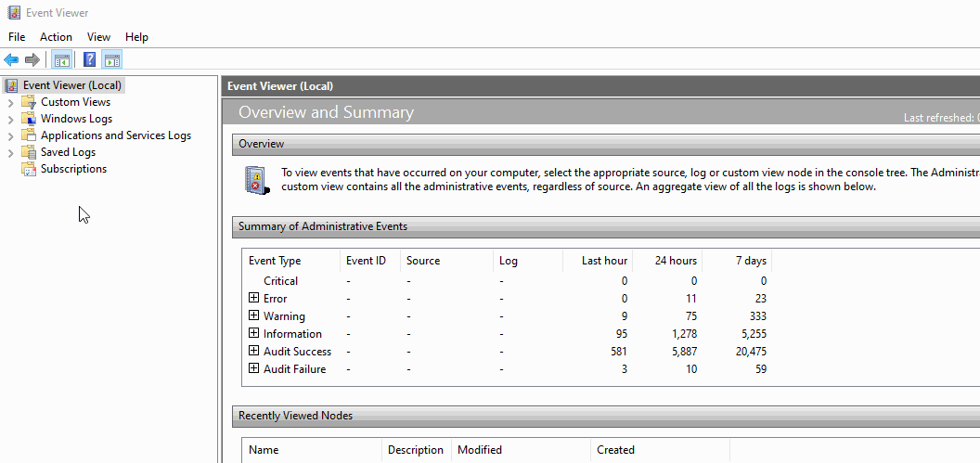
Task: Collapse Summary of Administrative Events header
Action: point(606,226)
